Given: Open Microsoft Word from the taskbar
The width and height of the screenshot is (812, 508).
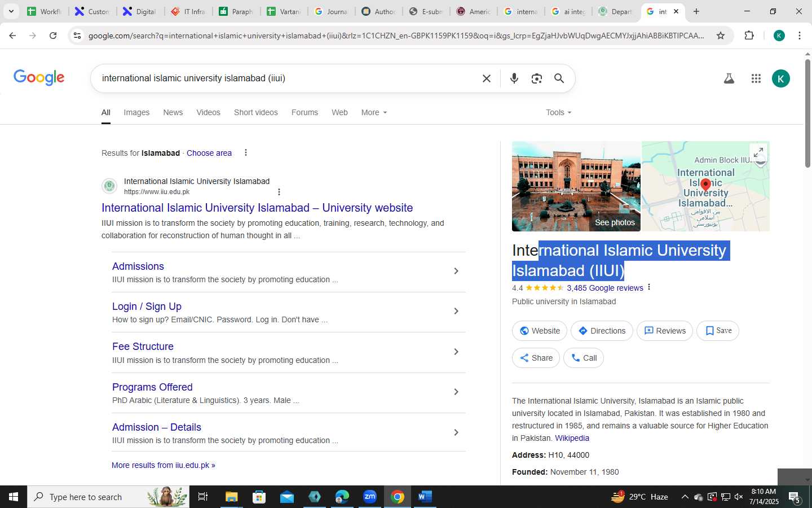Looking at the screenshot, I should pyautogui.click(x=425, y=497).
